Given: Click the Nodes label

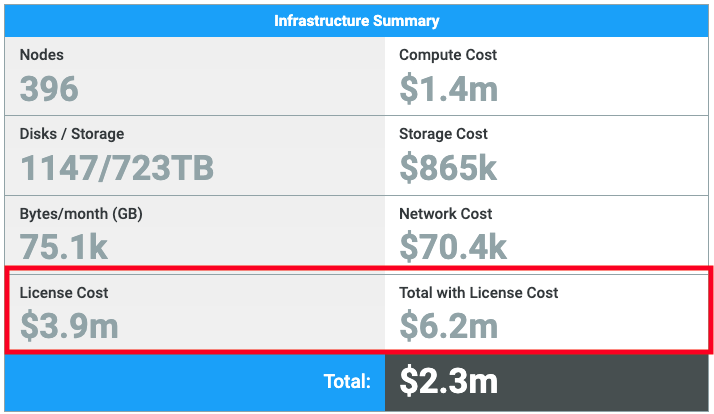Looking at the screenshot, I should (41, 55).
